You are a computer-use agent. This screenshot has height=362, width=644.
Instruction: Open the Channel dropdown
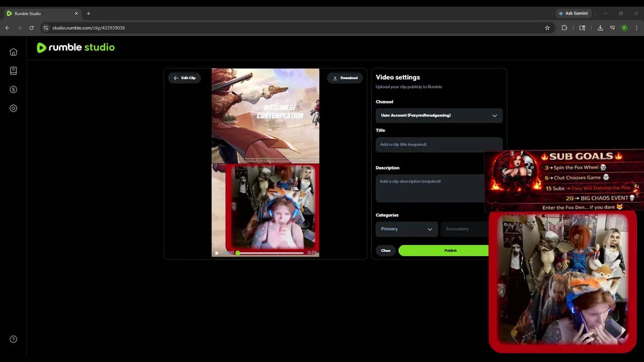point(439,115)
